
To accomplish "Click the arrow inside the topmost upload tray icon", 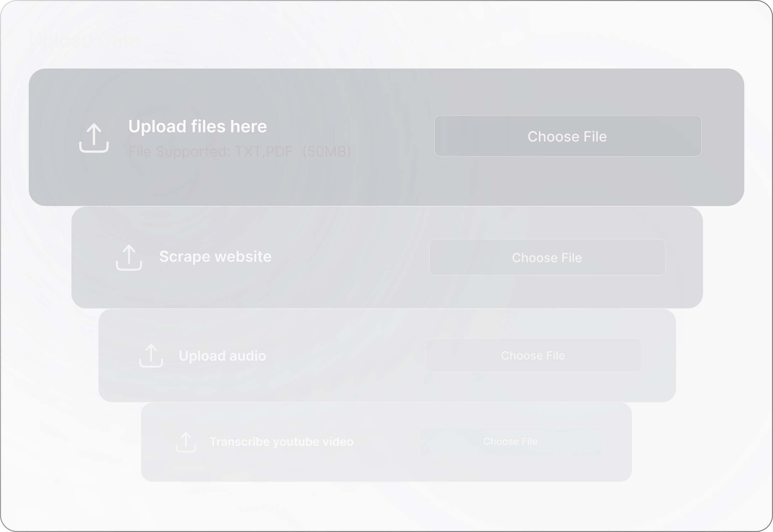I will click(x=94, y=133).
